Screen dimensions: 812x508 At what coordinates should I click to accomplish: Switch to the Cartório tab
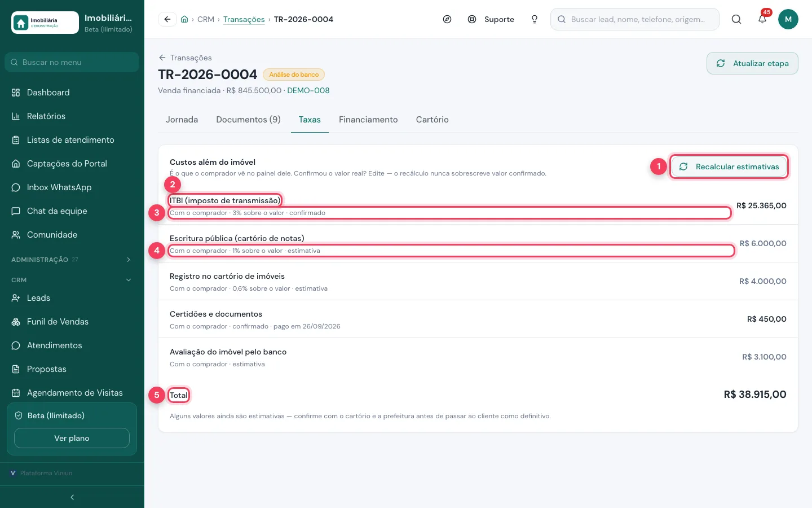(433, 120)
